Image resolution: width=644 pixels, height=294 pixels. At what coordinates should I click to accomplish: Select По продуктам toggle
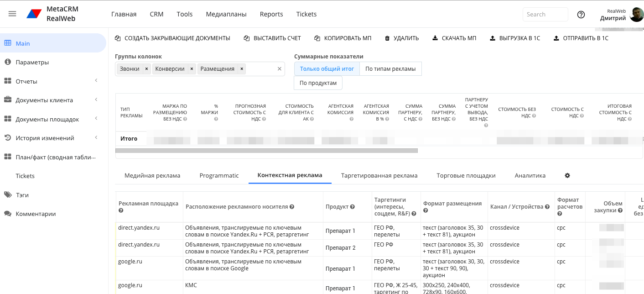coord(318,83)
